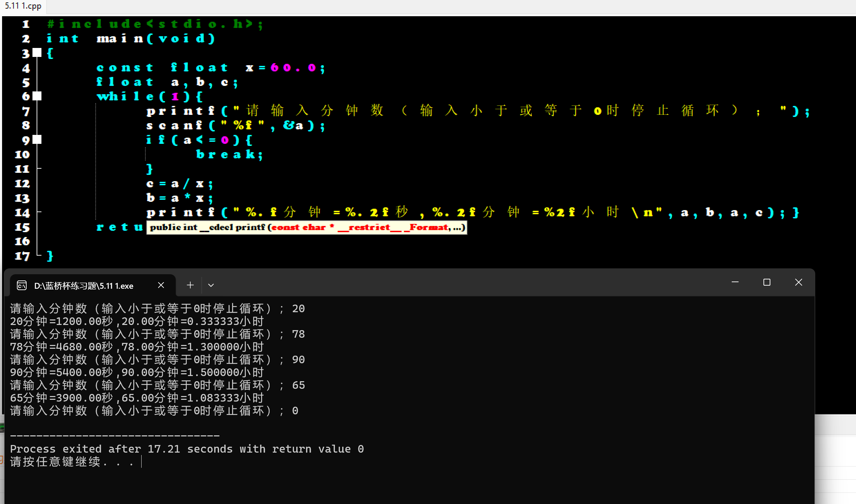This screenshot has width=856, height=504.
Task: Select the 5.11 1.cpp editor tab
Action: point(23,6)
